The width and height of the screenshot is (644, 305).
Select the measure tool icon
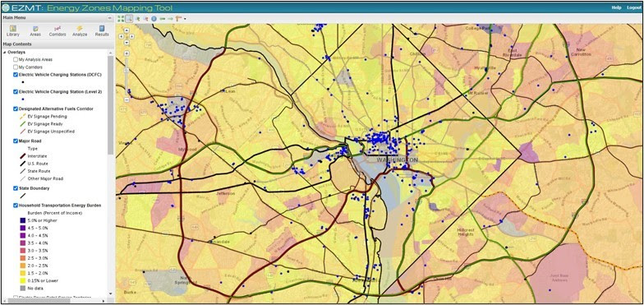pos(179,18)
